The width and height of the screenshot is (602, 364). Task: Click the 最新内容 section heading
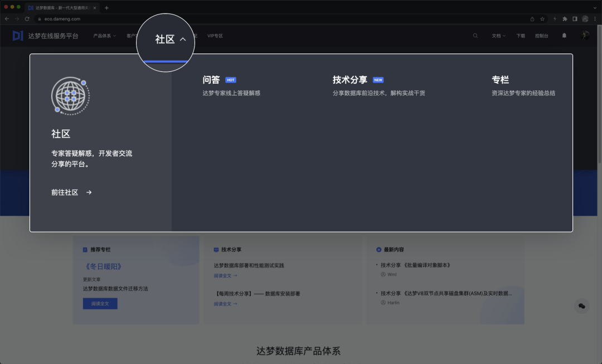coord(394,250)
